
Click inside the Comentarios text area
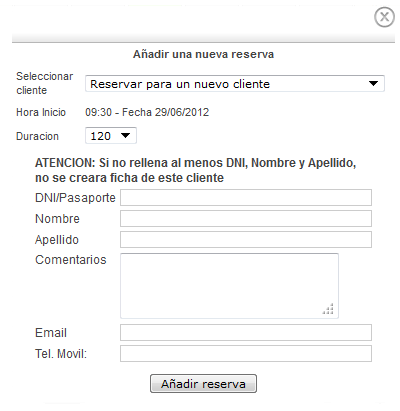pyautogui.click(x=229, y=286)
